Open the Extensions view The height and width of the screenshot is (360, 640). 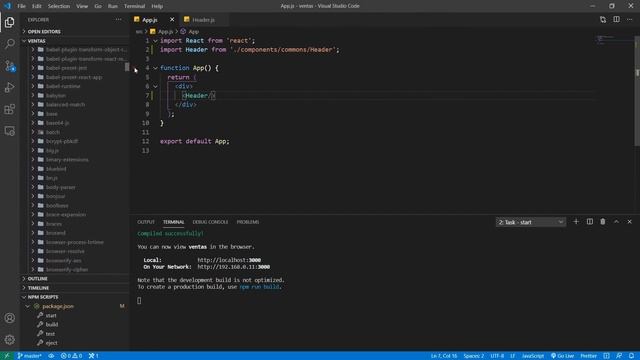(x=10, y=109)
